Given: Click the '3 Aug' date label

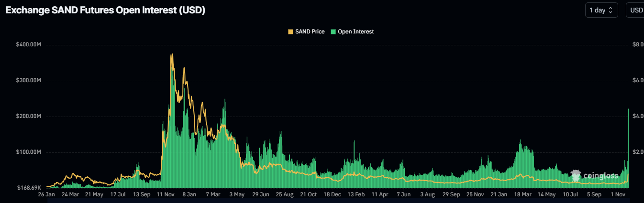Looking at the screenshot, I should (428, 195).
